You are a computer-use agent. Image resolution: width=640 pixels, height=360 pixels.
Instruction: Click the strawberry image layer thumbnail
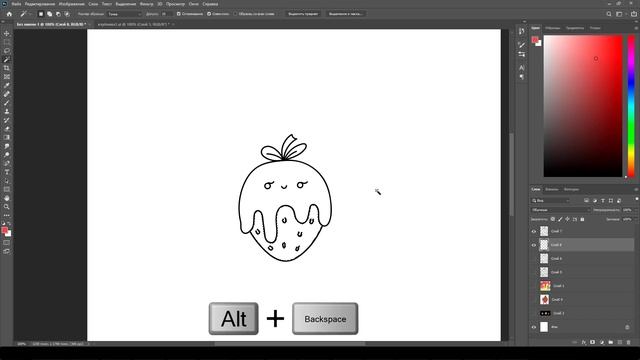click(x=544, y=300)
